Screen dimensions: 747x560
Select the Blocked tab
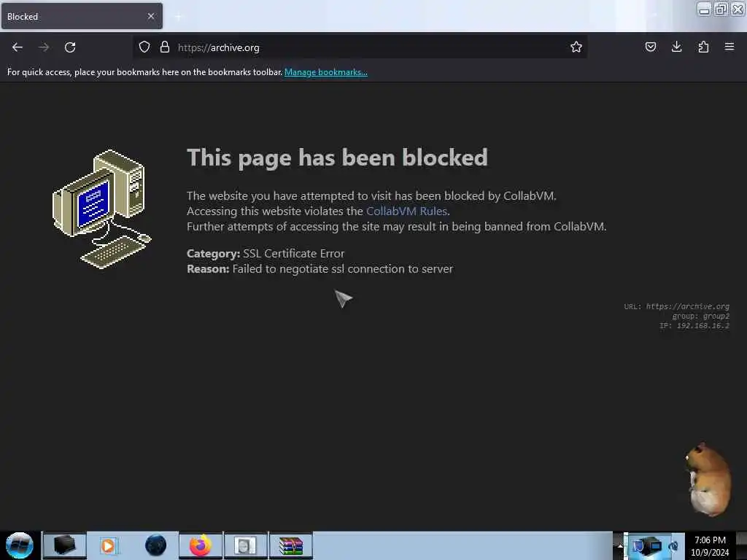[82, 16]
